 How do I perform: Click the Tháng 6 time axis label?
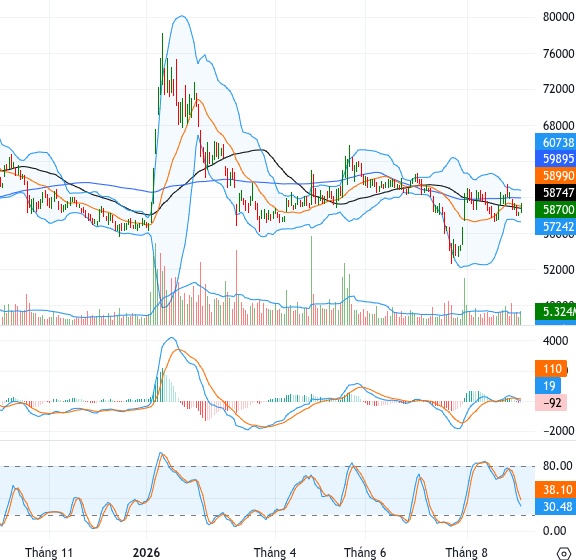click(365, 553)
